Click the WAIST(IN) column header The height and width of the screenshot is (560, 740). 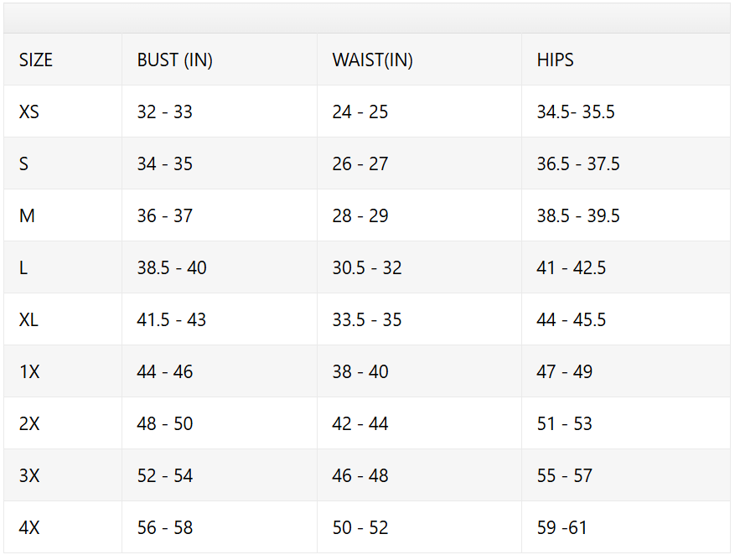pos(372,60)
